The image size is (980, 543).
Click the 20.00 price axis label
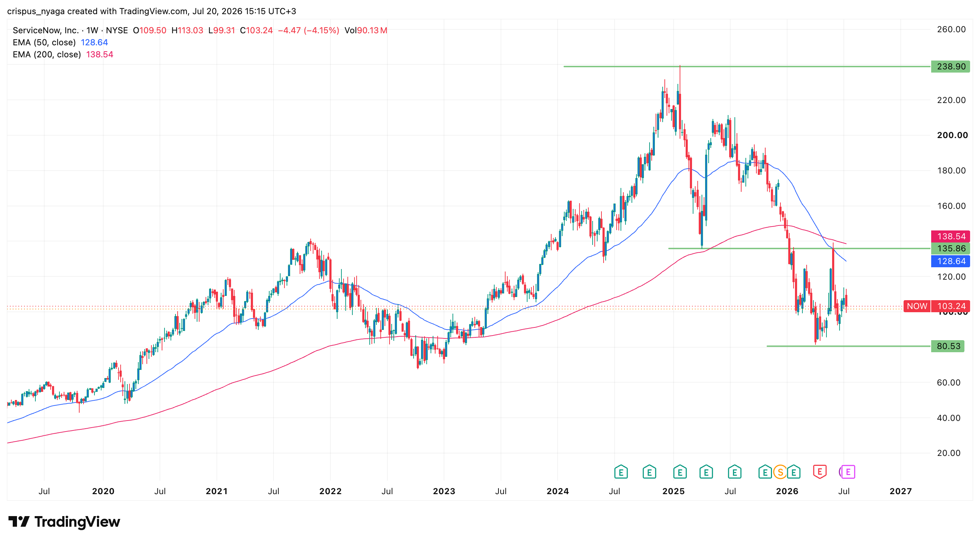click(949, 453)
